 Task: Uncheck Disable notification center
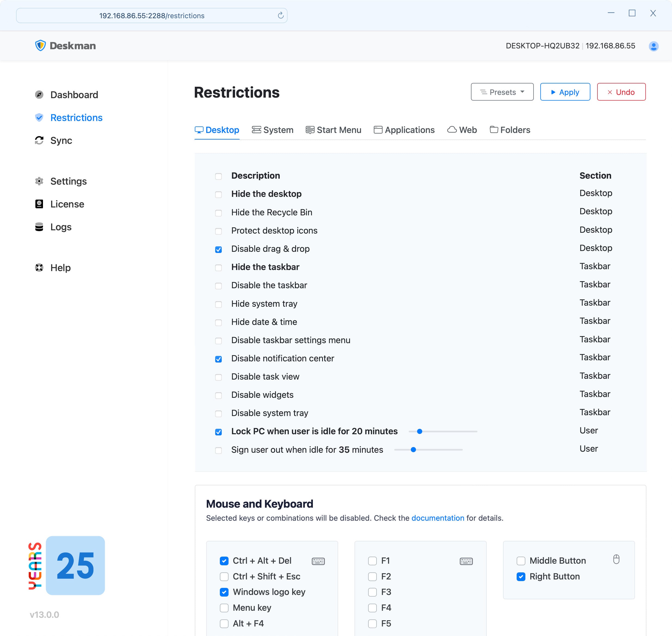[218, 359]
